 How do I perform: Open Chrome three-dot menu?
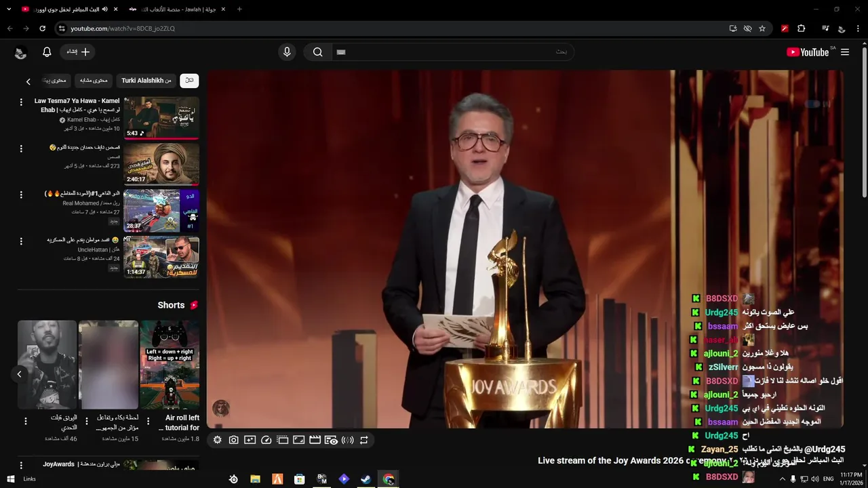click(859, 28)
